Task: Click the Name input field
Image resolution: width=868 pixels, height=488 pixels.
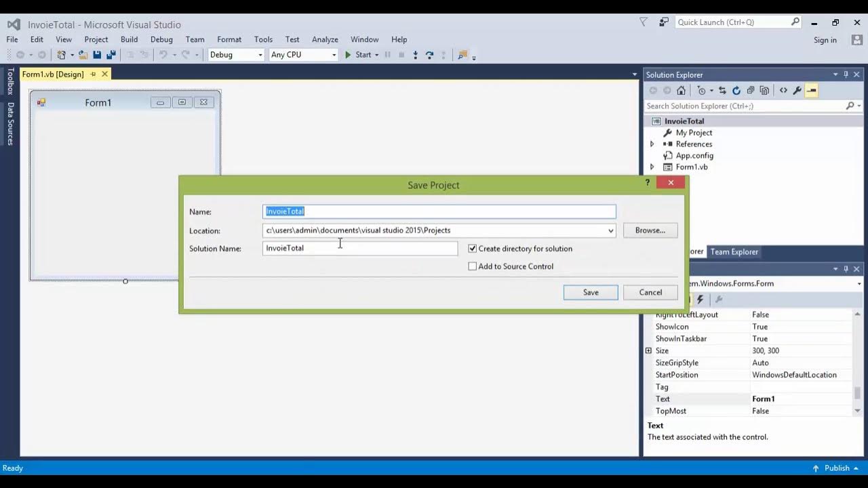Action: click(x=439, y=211)
